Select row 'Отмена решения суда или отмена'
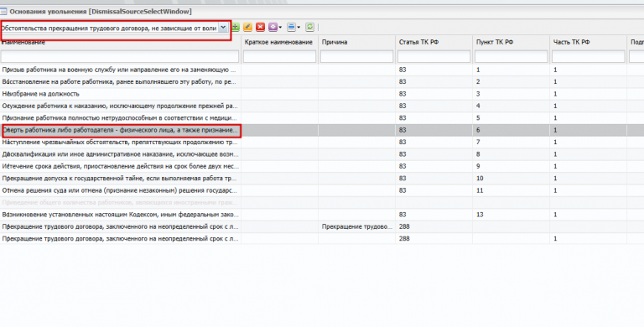 322,190
